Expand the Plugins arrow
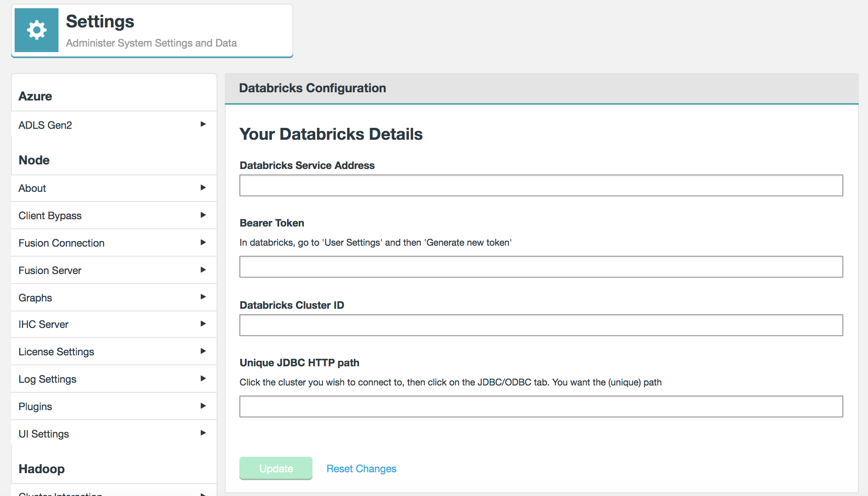The height and width of the screenshot is (496, 868). tap(203, 406)
